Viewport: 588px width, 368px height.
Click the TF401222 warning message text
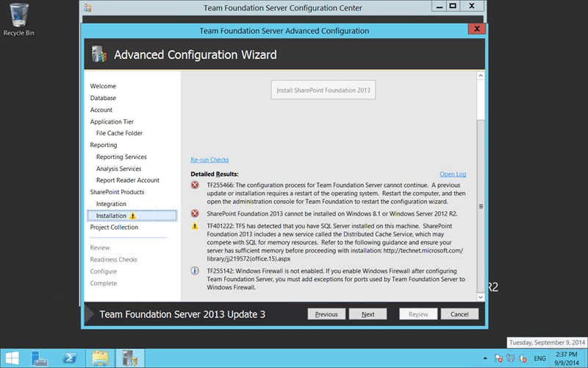335,242
